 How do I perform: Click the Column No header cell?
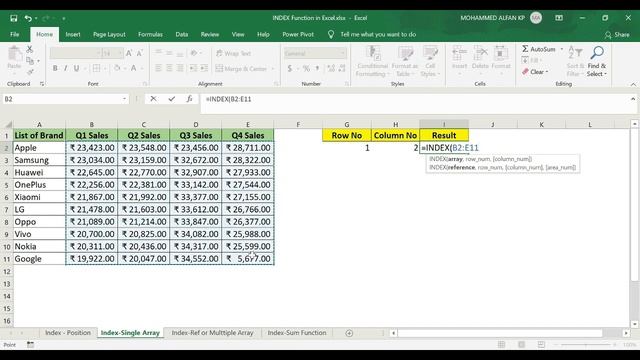coord(395,135)
